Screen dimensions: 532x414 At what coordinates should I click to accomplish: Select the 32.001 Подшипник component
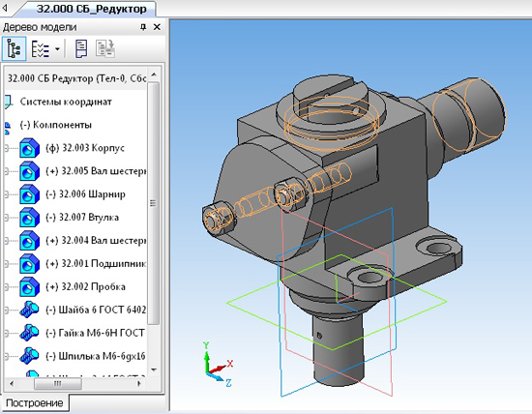tap(96, 264)
